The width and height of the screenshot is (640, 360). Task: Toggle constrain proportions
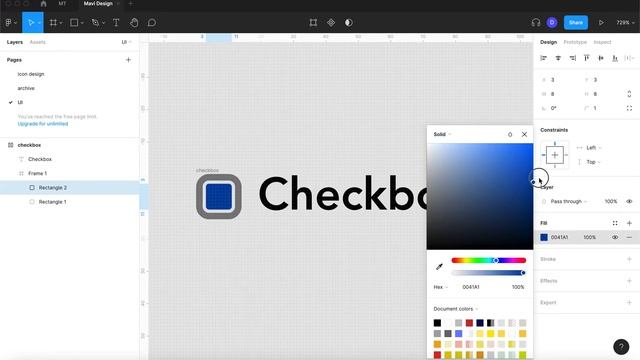629,94
